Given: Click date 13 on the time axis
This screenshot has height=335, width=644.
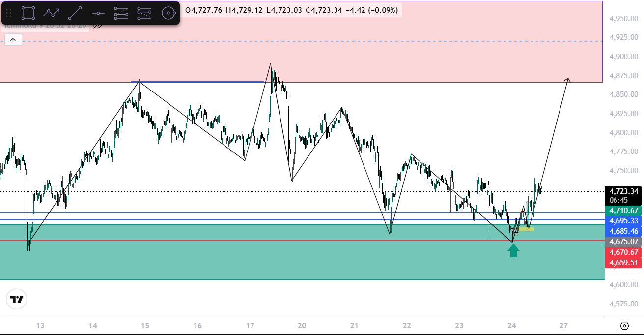Looking at the screenshot, I should tap(40, 326).
